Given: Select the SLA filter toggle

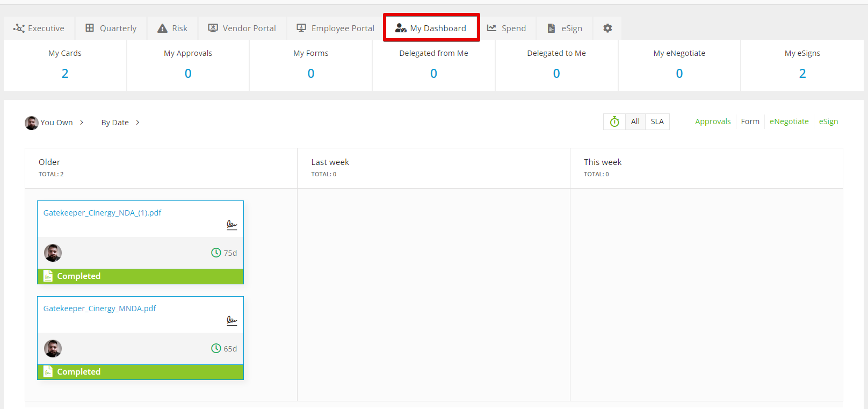Looking at the screenshot, I should coord(657,121).
